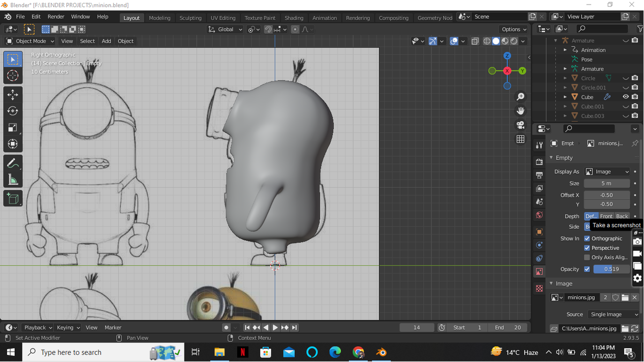The height and width of the screenshot is (362, 644).
Task: Click the zoom magnifier viewport icon
Action: (521, 97)
